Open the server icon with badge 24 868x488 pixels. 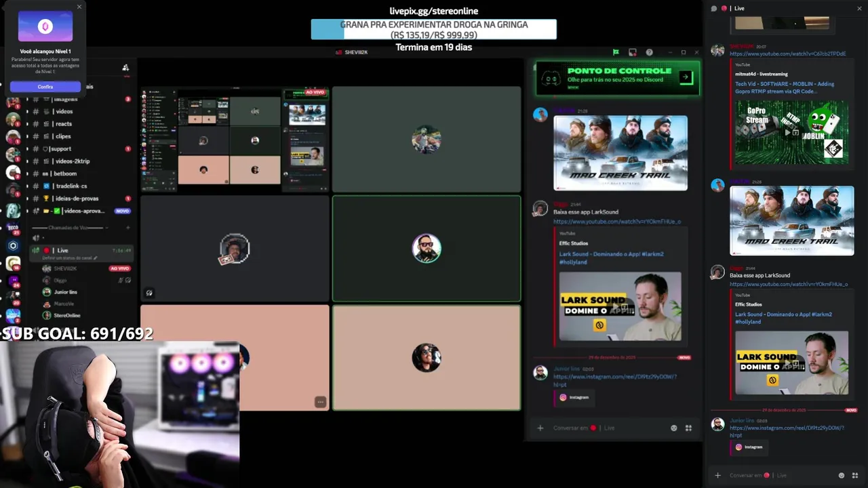pyautogui.click(x=13, y=281)
